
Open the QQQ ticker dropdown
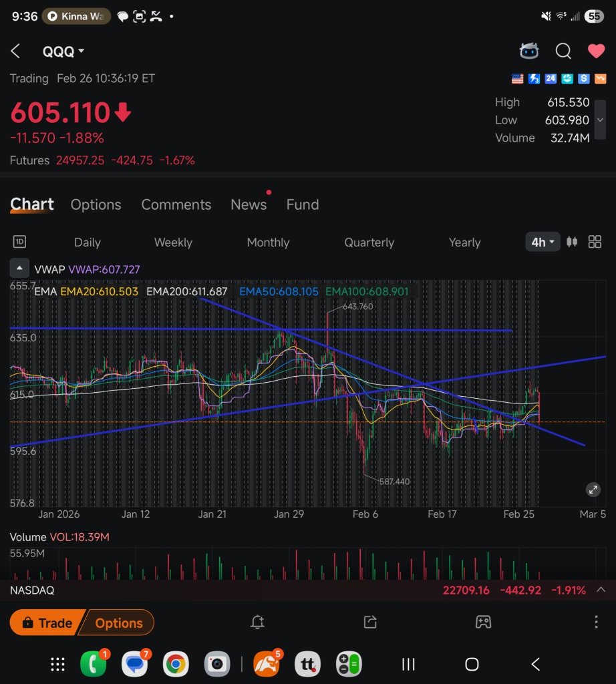[63, 51]
